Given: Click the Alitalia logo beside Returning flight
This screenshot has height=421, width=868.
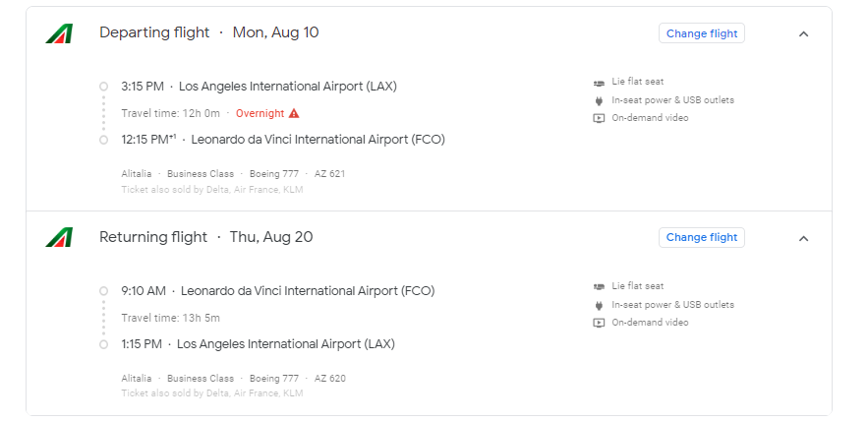Looking at the screenshot, I should click(x=59, y=237).
